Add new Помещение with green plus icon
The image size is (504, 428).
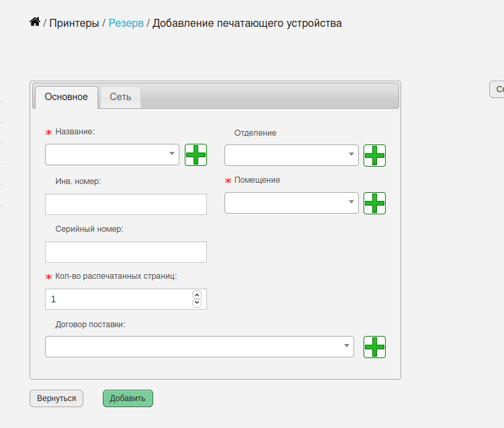click(374, 203)
